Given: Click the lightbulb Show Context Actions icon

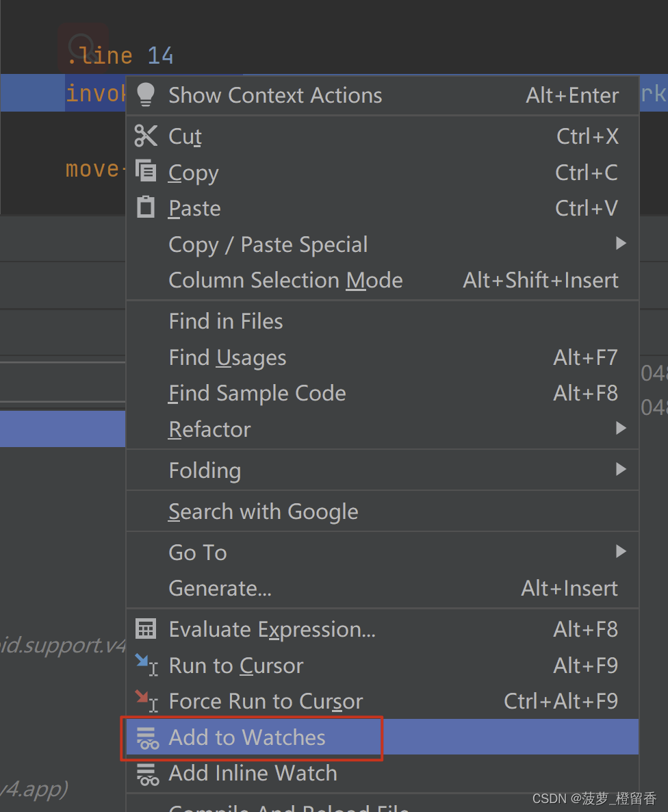Looking at the screenshot, I should (x=146, y=94).
